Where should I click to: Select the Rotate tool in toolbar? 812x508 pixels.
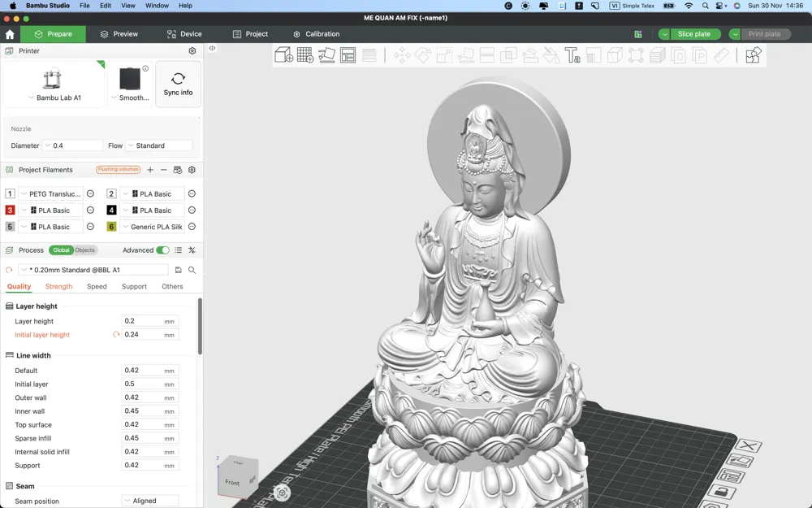tap(423, 55)
